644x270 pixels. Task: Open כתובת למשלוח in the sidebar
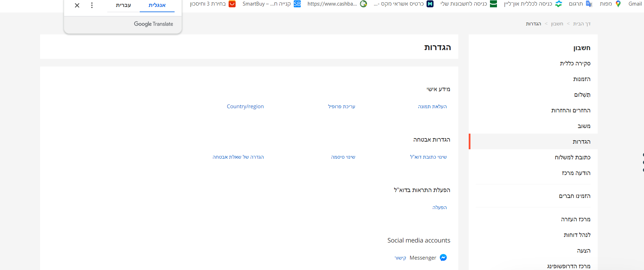pyautogui.click(x=573, y=157)
